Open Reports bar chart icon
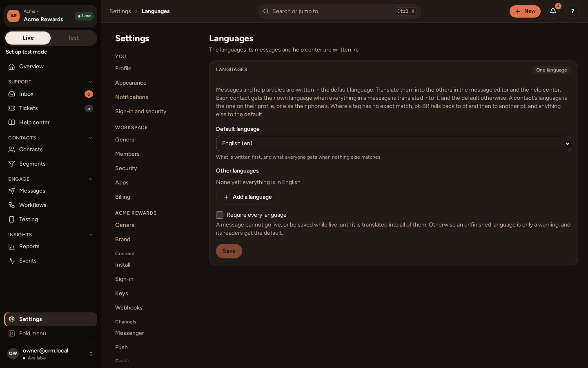 (x=12, y=247)
